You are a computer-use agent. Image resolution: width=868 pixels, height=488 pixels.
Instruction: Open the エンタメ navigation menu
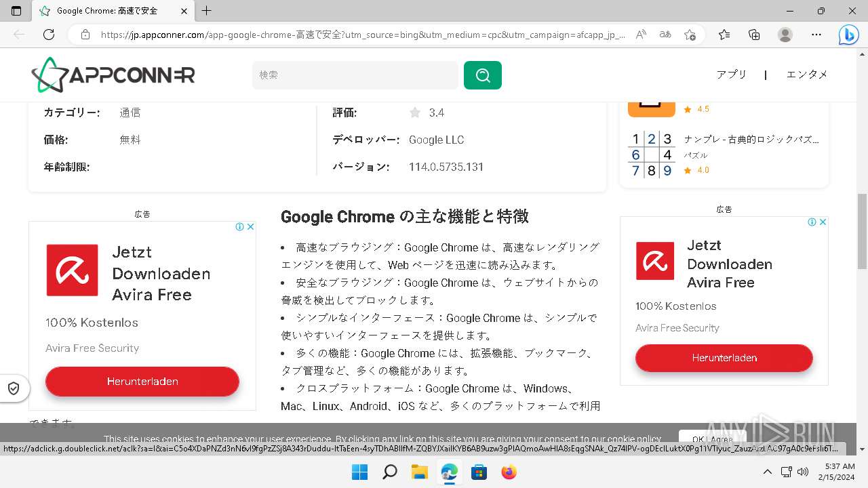click(x=807, y=75)
